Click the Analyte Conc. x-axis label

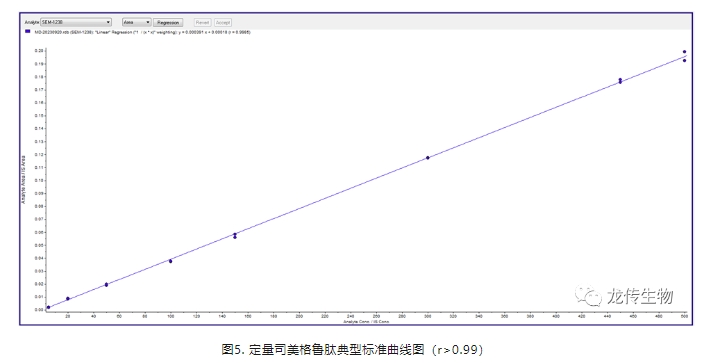pyautogui.click(x=366, y=322)
